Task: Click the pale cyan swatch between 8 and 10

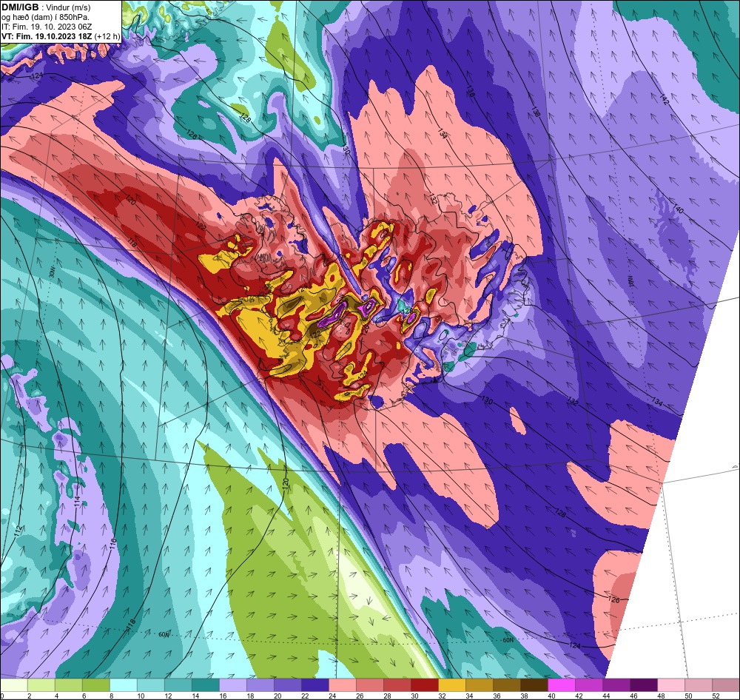Action: pos(124,685)
